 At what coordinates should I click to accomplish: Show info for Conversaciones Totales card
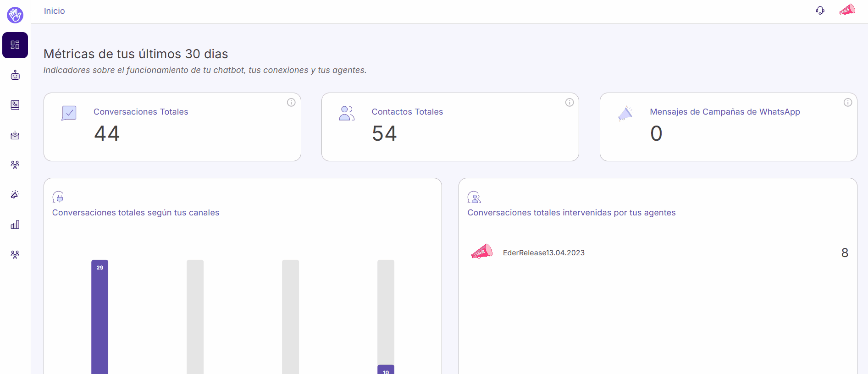291,102
